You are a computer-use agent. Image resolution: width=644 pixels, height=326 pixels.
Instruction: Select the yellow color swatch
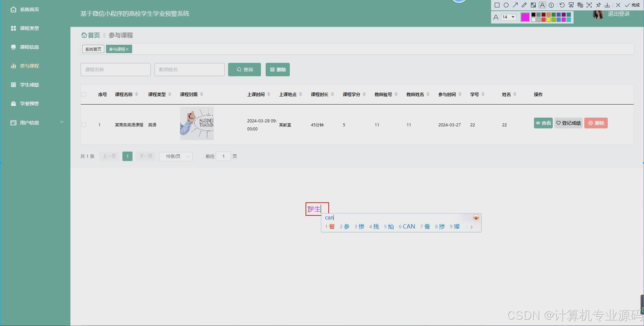tap(549, 19)
